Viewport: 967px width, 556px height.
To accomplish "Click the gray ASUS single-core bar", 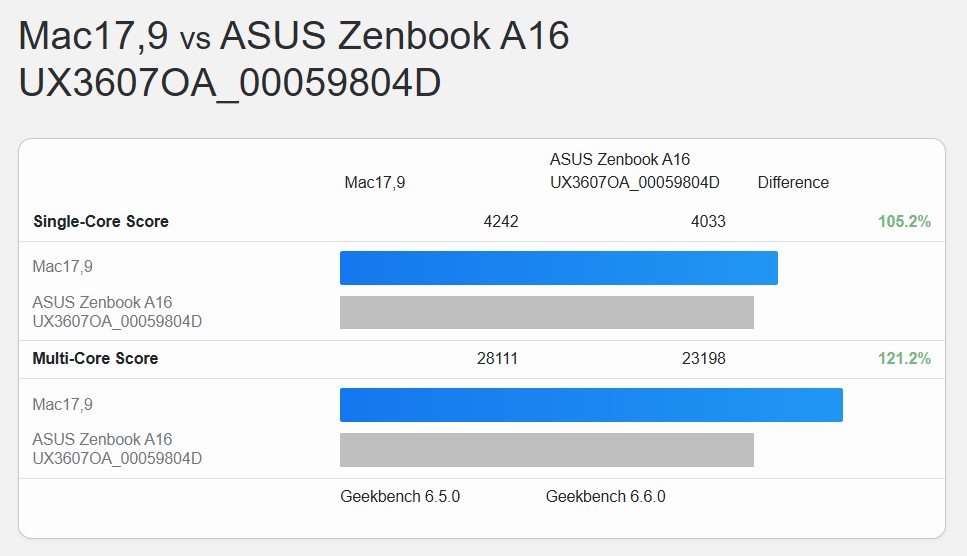I will point(546,312).
